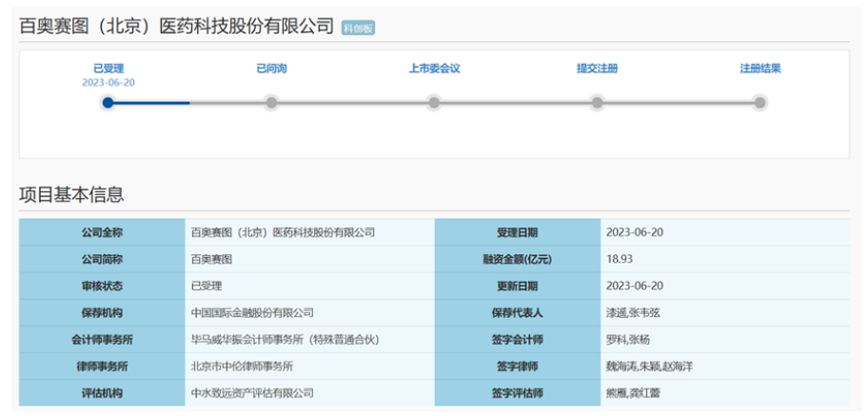Click the page title 百奥赛图（北京）医药科技股份有限公司

click(177, 27)
